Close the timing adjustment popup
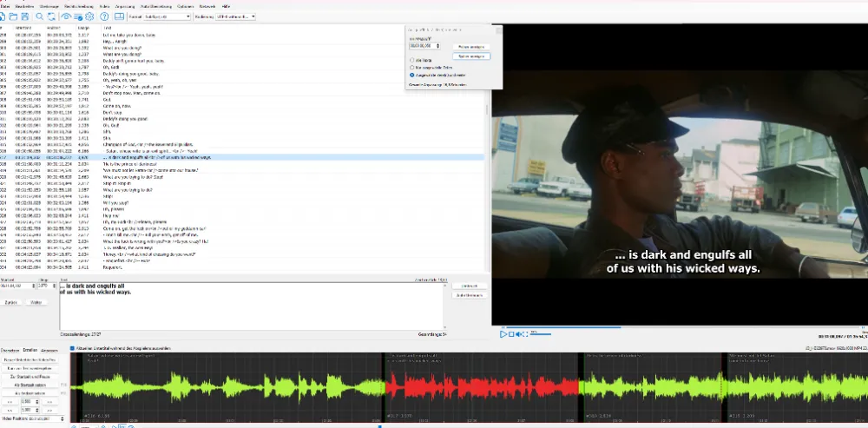 point(498,30)
